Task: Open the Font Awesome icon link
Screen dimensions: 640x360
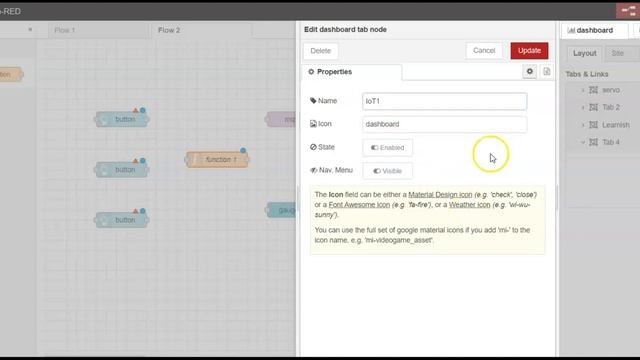Action: (x=359, y=205)
